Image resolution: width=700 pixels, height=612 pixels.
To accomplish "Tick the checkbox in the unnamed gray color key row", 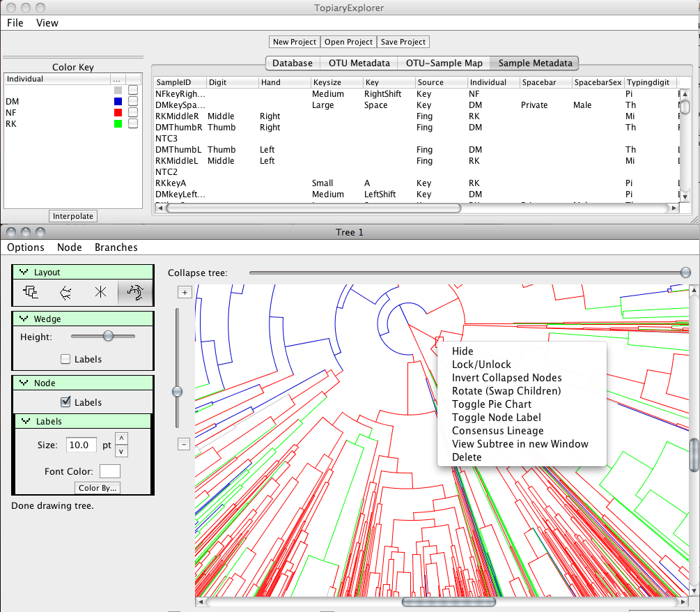I will coord(133,90).
